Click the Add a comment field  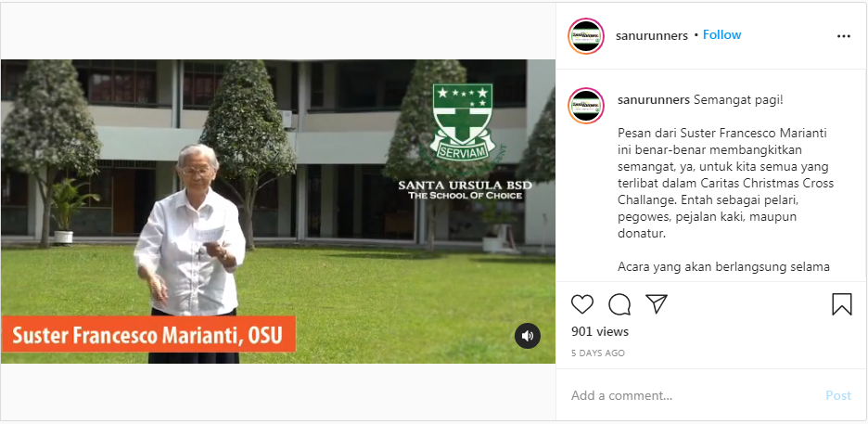pos(692,396)
